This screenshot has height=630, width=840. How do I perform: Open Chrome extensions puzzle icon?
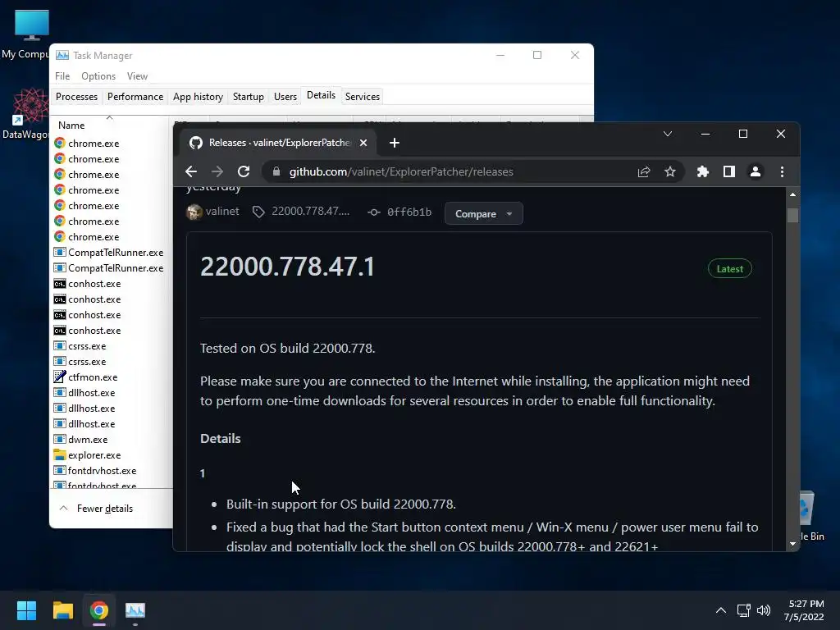point(703,171)
